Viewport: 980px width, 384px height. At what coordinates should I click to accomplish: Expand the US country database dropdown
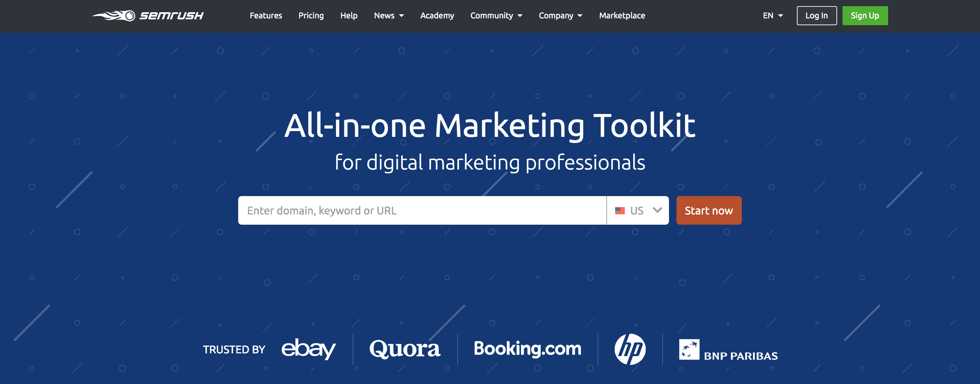[657, 210]
